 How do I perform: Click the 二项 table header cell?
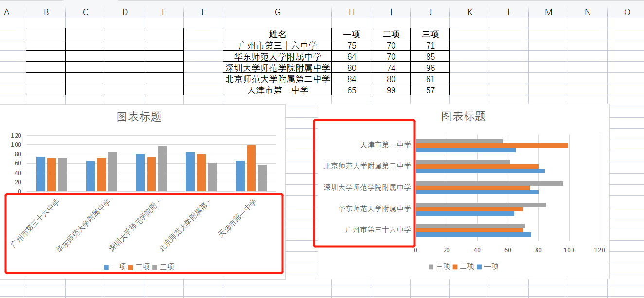coord(391,34)
